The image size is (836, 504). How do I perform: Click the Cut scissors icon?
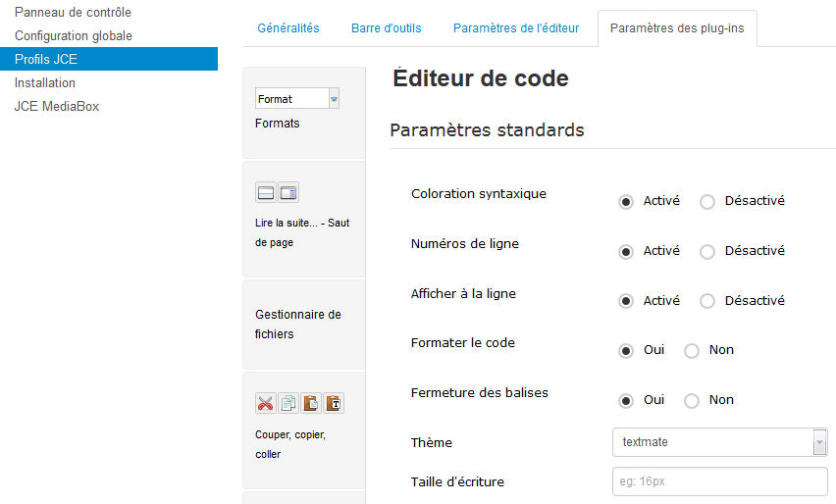click(266, 403)
